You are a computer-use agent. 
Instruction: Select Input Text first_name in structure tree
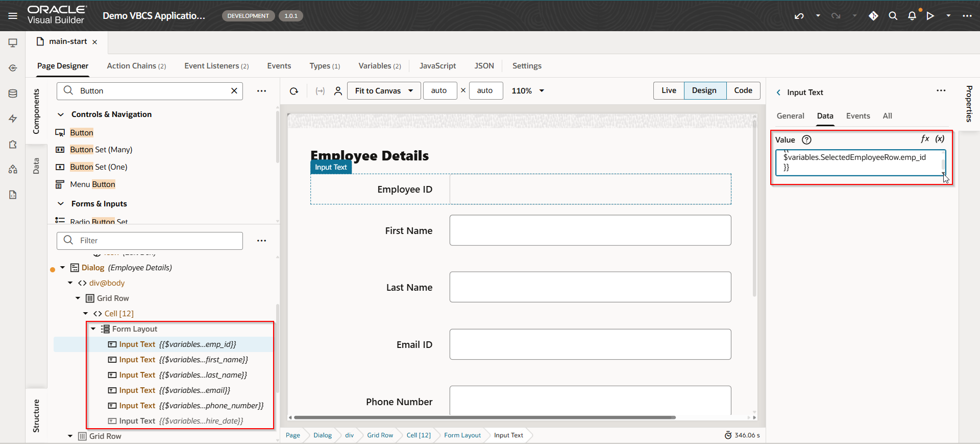coord(183,360)
